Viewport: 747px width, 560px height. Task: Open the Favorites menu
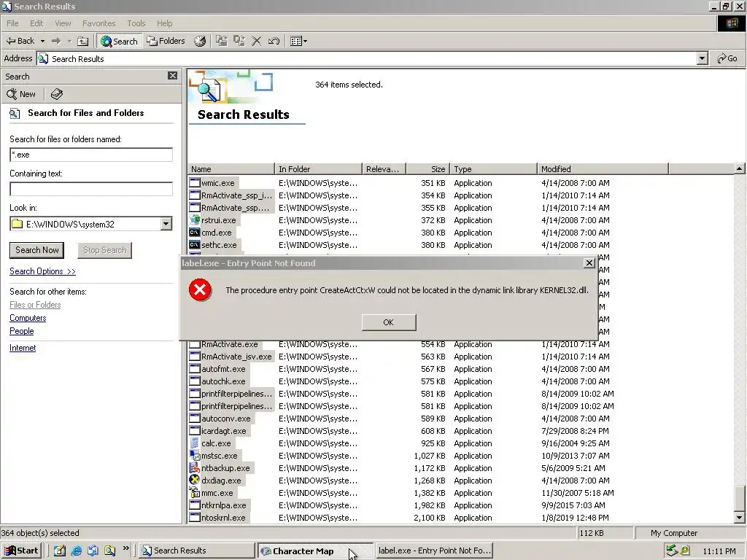(98, 23)
